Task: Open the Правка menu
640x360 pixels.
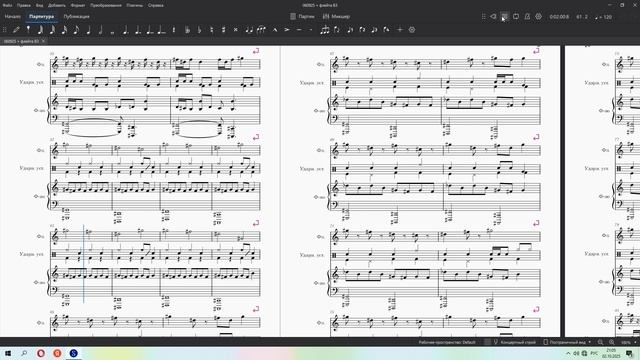Action: pos(24,5)
